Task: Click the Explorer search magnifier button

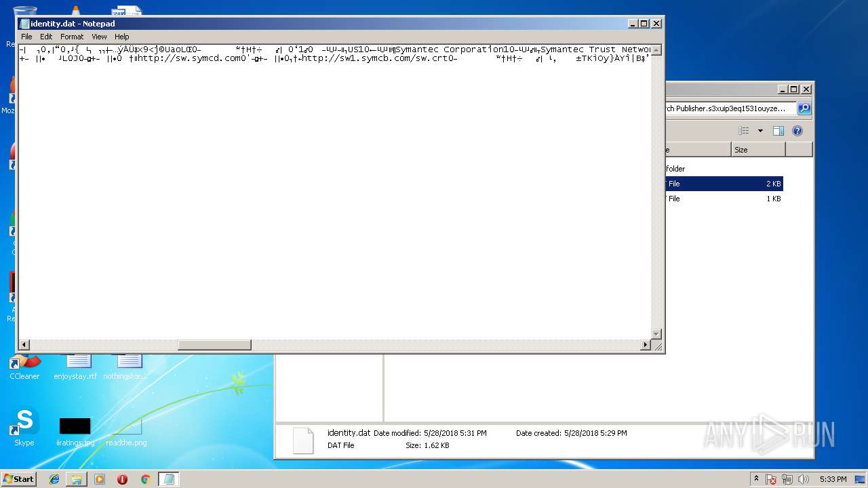Action: pos(804,108)
